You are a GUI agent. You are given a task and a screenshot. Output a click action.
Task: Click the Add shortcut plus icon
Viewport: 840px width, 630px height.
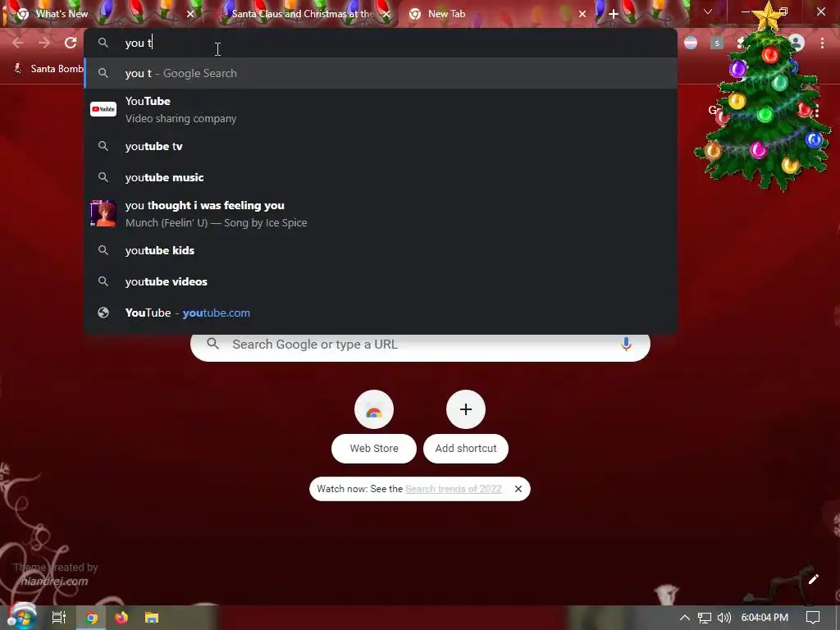[x=466, y=410]
